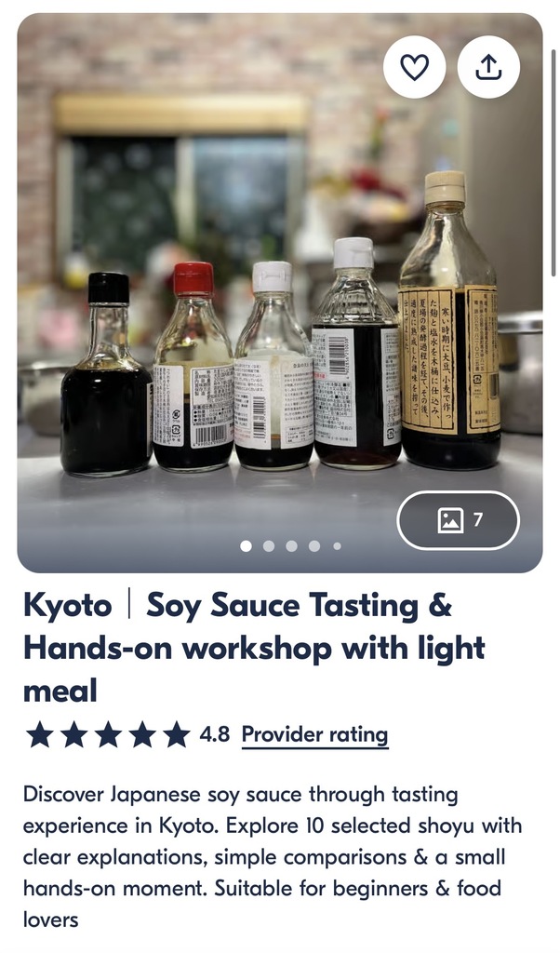Image resolution: width=560 pixels, height=953 pixels.
Task: Tap the tall bottle with beige label
Action: [449, 320]
